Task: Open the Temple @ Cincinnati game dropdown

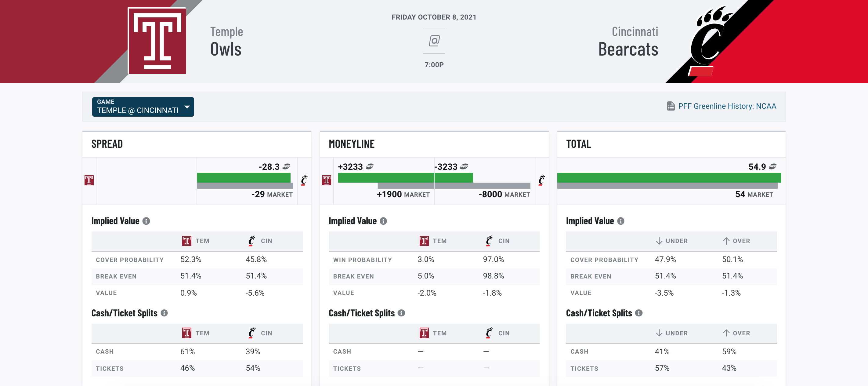Action: (143, 107)
